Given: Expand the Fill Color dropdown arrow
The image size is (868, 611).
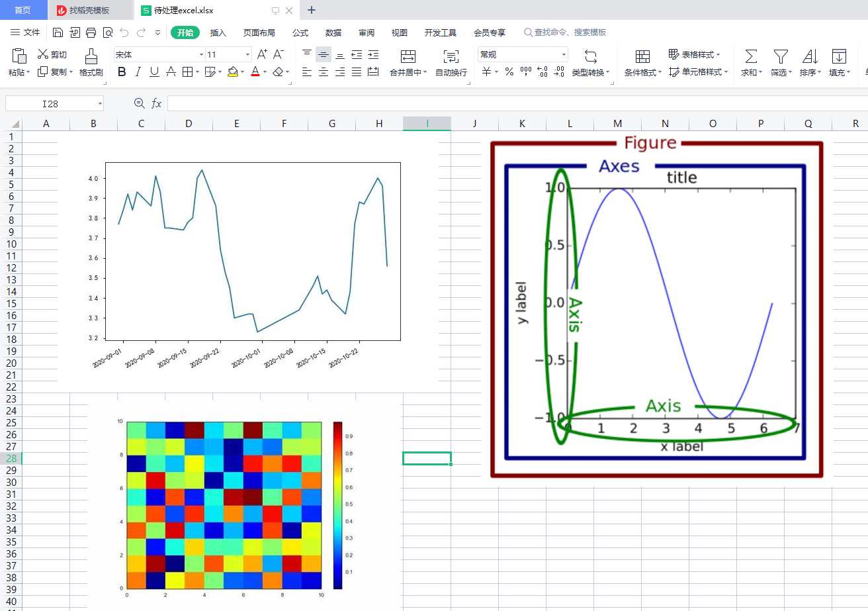Looking at the screenshot, I should (x=241, y=71).
